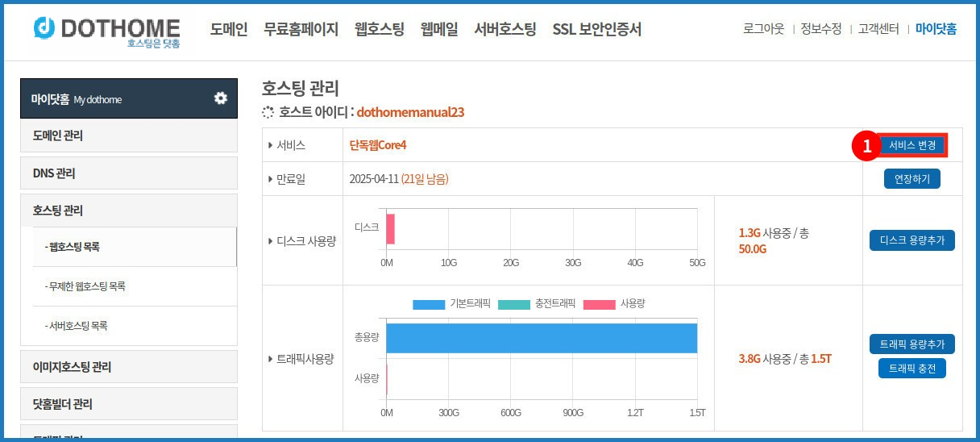980x442 pixels.
Task: Select 무제한 웹호스팅 목록 in sidebar
Action: pyautogui.click(x=89, y=286)
